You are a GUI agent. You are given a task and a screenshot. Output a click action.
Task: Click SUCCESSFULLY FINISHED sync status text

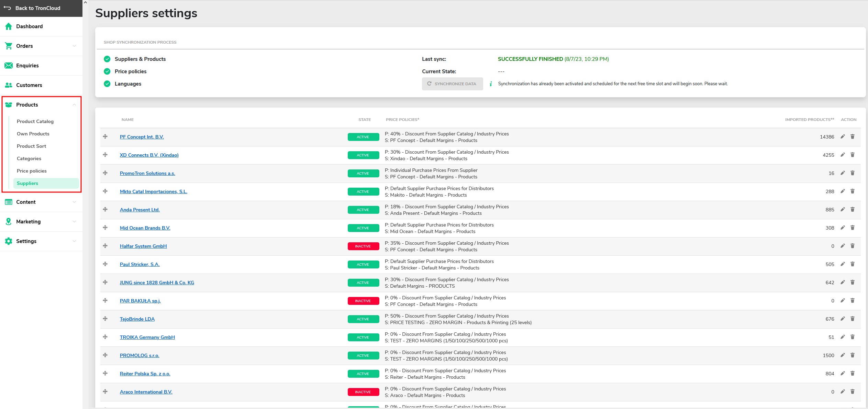[530, 59]
